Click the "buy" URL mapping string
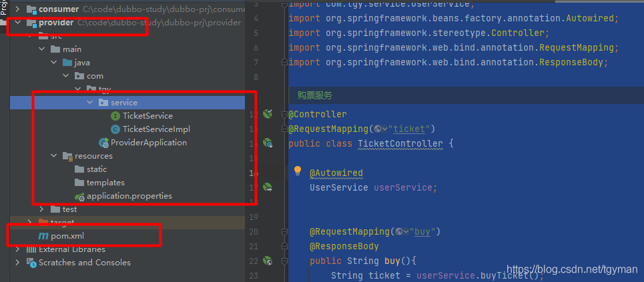This screenshot has width=644, height=282. click(422, 231)
